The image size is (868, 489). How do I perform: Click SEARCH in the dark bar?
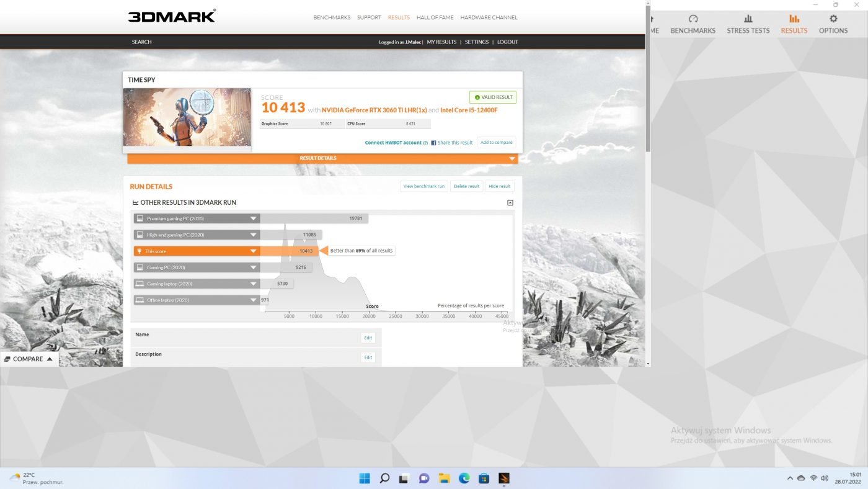pyautogui.click(x=141, y=42)
